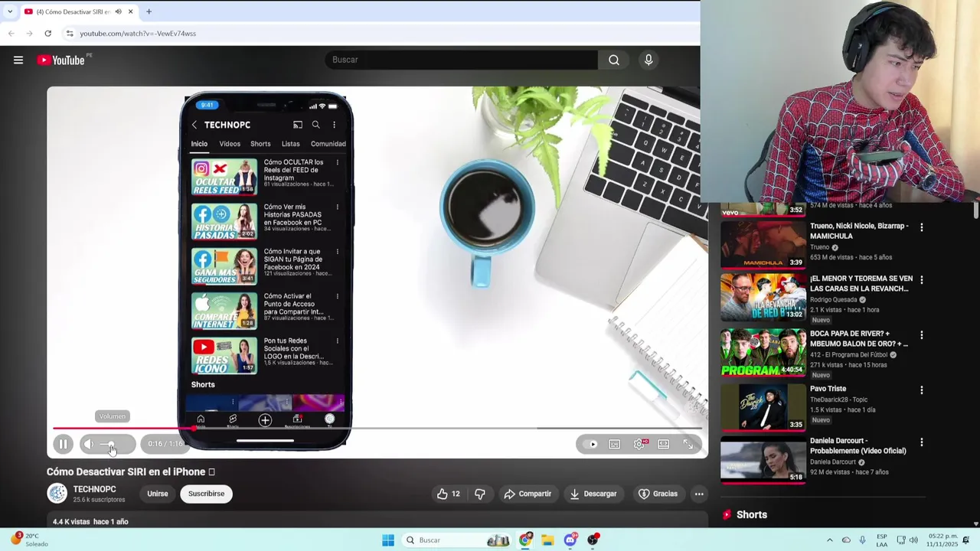Focus the YouTube Buscar search field
Image resolution: width=980 pixels, height=551 pixels.
[462, 60]
